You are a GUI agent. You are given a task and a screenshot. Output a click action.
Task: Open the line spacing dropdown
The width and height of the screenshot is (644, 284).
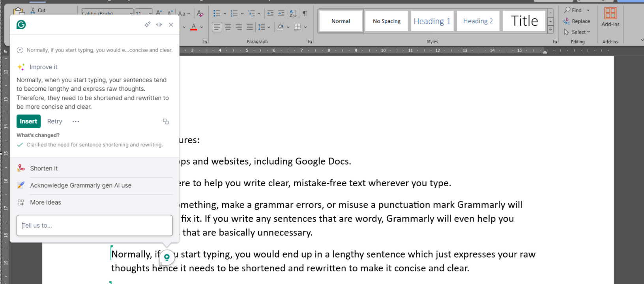(269, 27)
